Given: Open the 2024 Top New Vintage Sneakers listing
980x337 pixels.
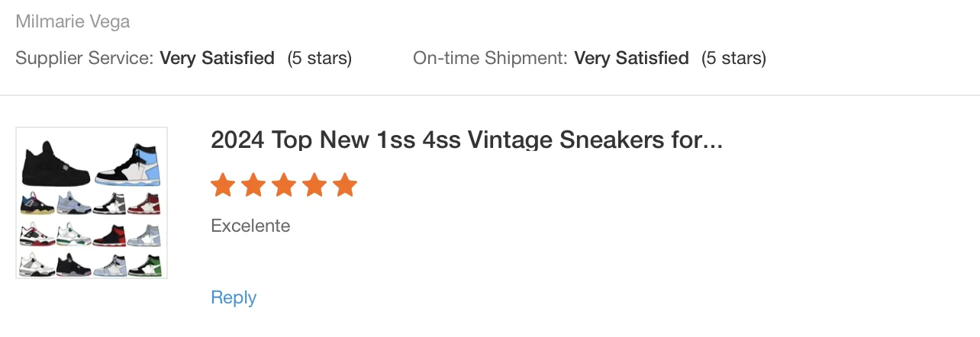Looking at the screenshot, I should [x=466, y=140].
